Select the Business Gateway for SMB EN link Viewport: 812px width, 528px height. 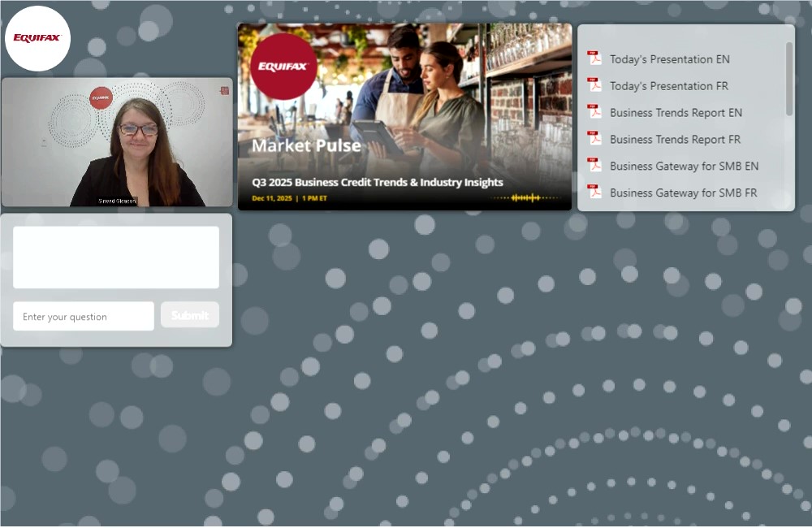684,167
